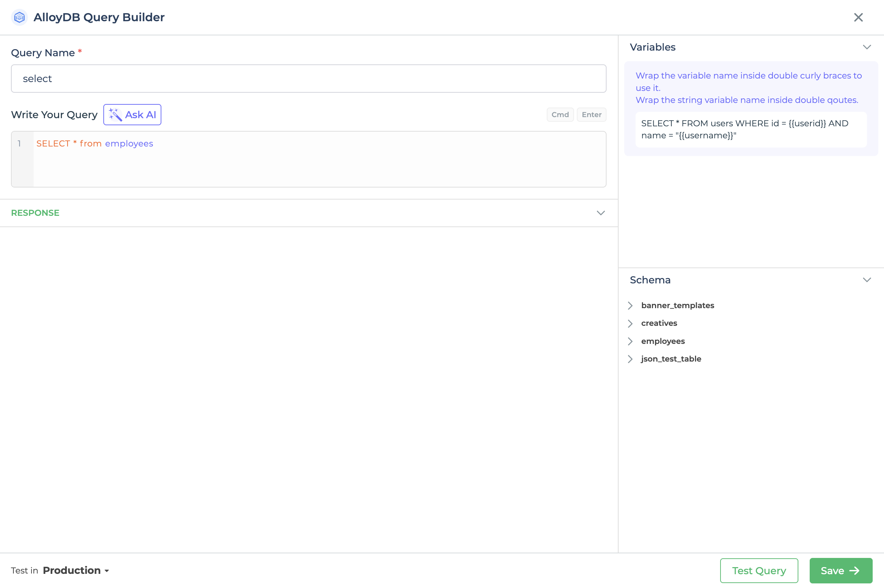
Task: Click the 'Query Name' label
Action: [x=43, y=53]
